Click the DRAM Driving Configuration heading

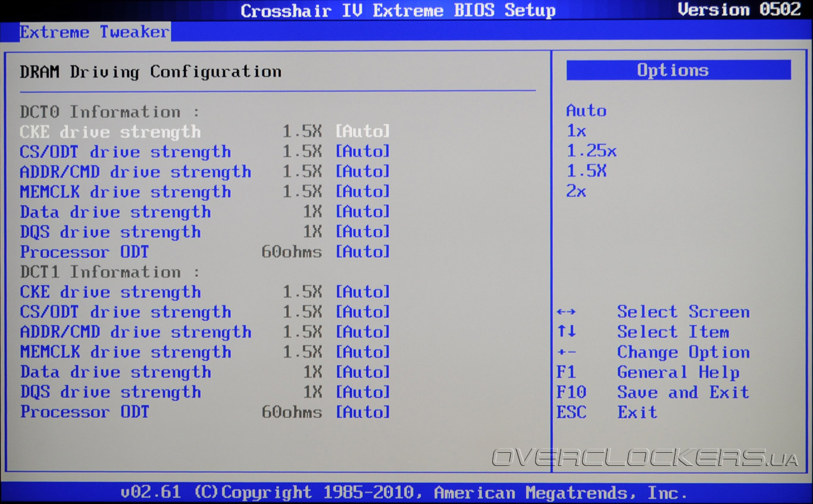[x=151, y=72]
